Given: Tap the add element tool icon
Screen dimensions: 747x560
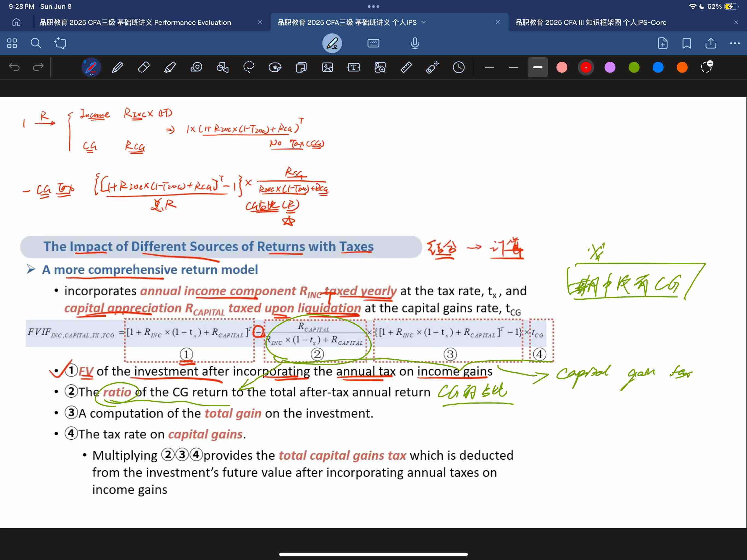Looking at the screenshot, I should pyautogui.click(x=60, y=43).
